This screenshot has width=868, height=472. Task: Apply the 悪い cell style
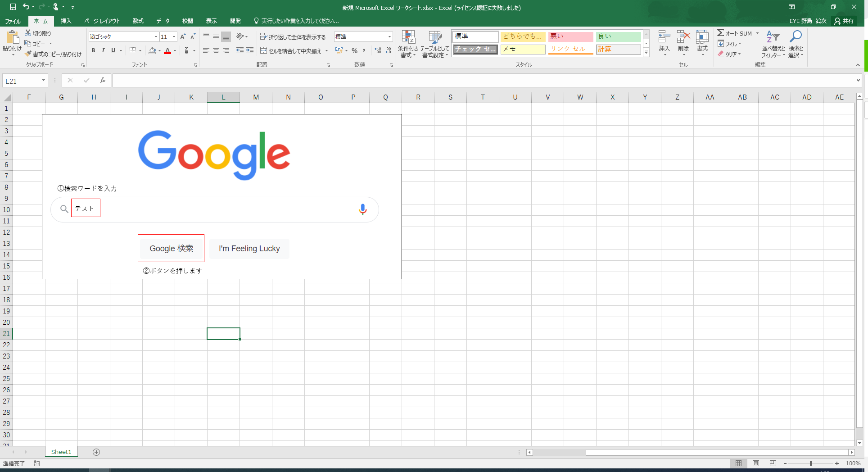coord(570,36)
